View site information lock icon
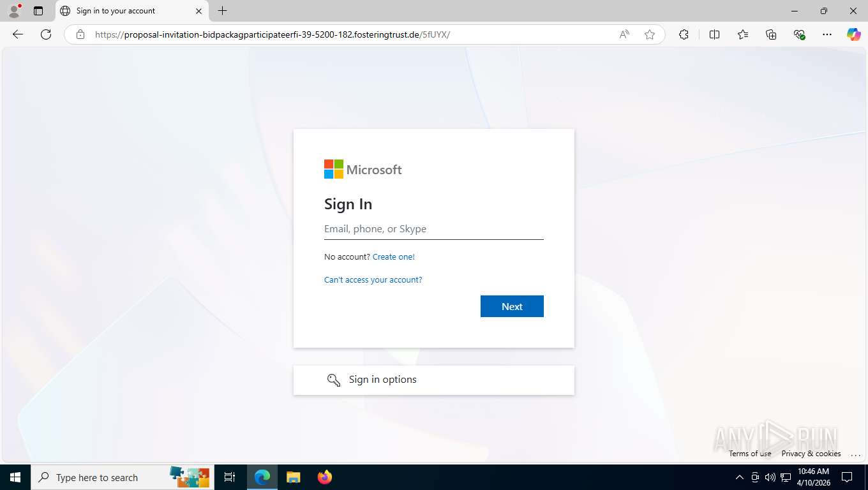 coord(80,34)
